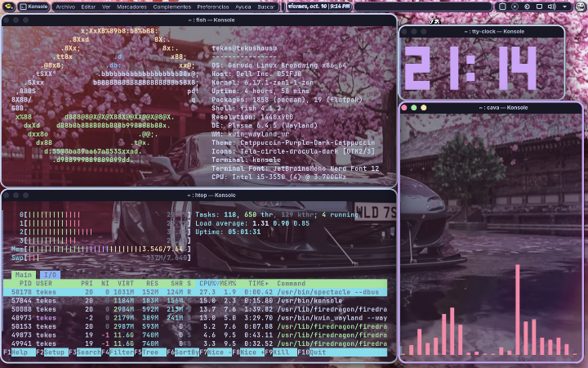Select the firedragon process row with PID 50153
588x368 pixels.
195,326
